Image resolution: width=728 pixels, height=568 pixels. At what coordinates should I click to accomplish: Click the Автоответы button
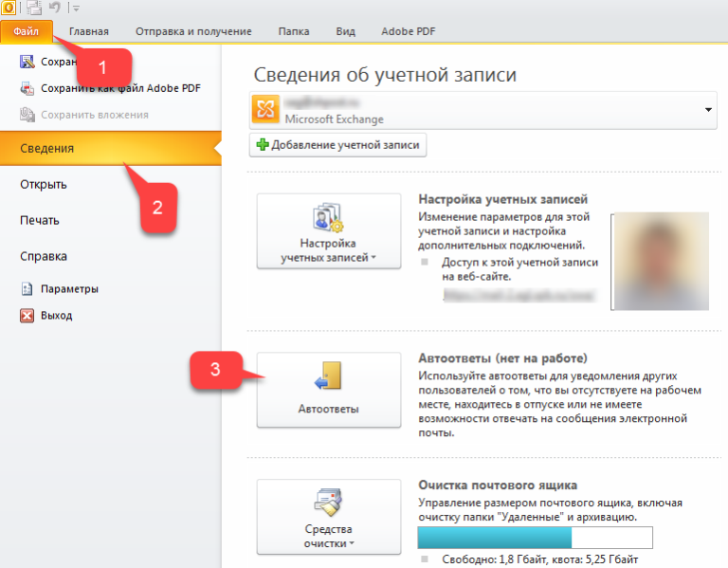[329, 390]
